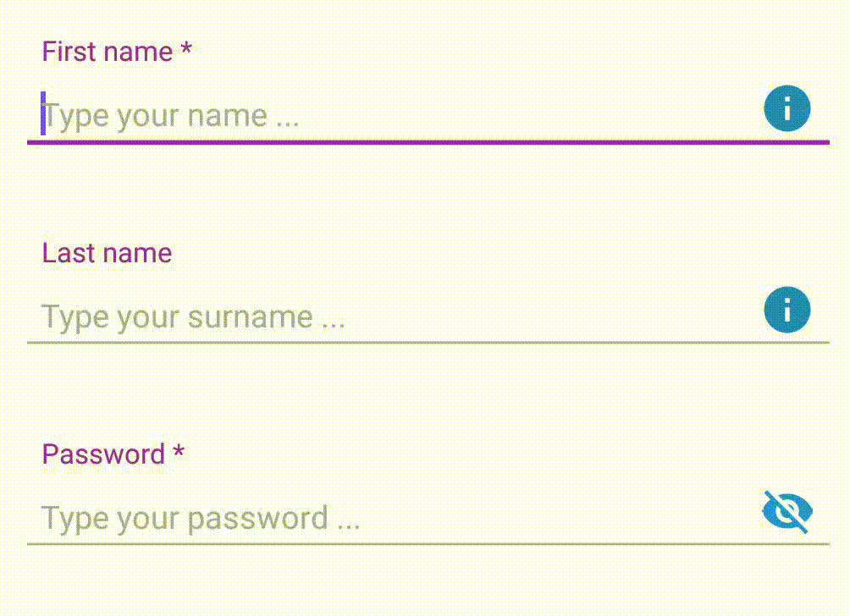Click the purple underline of First name field
Screen dimensions: 850x616
click(428, 142)
